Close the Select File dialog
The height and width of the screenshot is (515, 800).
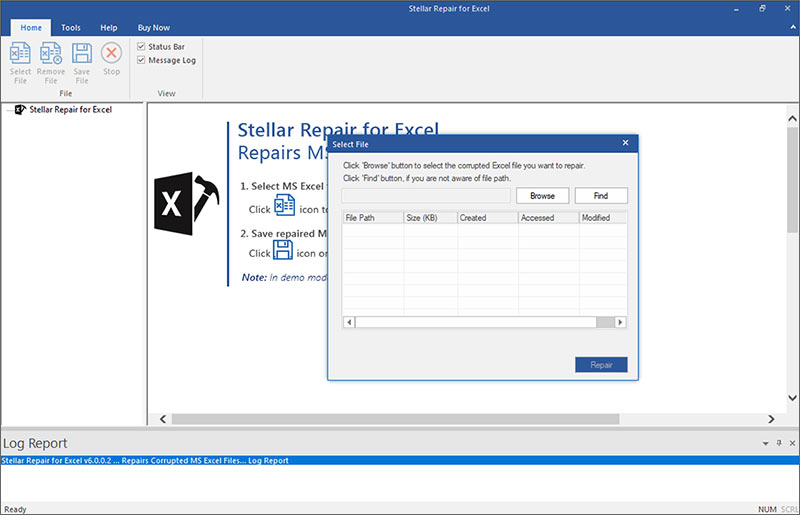point(626,143)
